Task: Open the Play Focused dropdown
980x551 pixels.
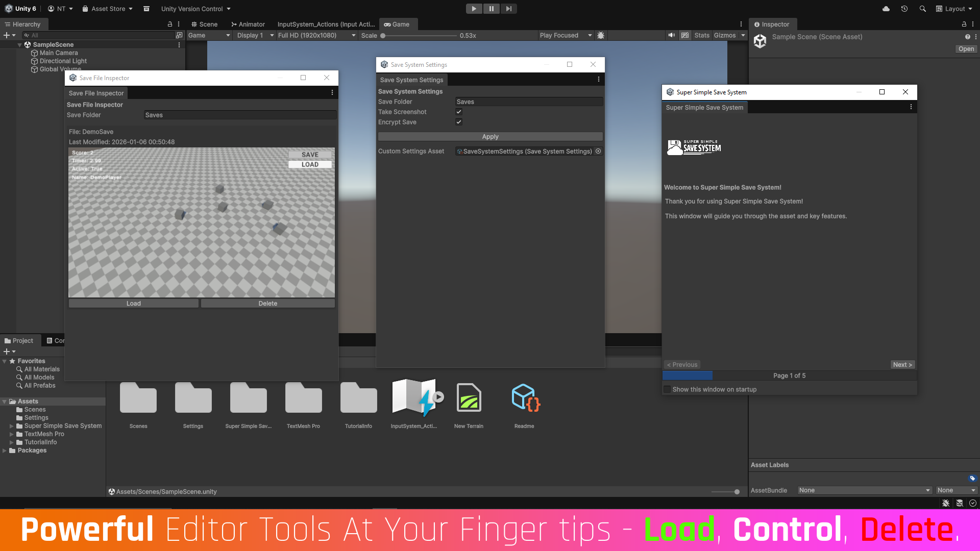Action: click(x=566, y=35)
